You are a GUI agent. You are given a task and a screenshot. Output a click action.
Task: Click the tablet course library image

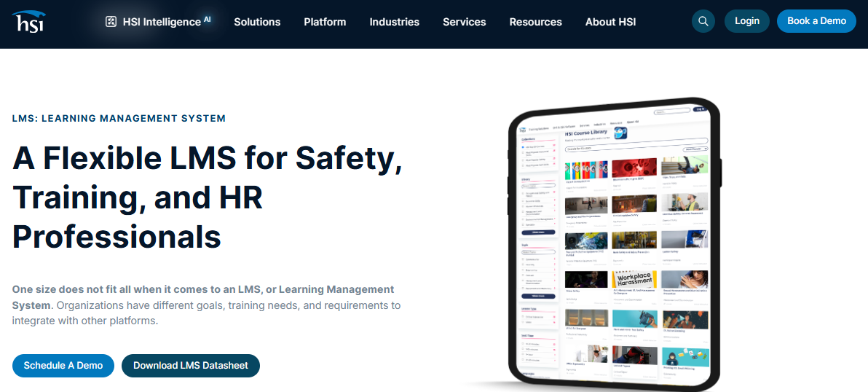click(x=615, y=245)
